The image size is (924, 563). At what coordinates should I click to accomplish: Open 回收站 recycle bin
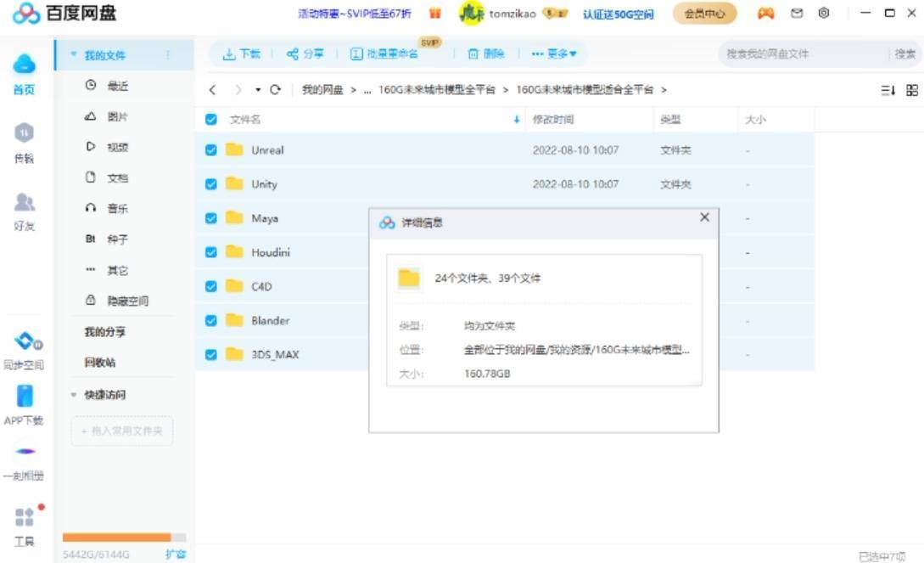99,363
